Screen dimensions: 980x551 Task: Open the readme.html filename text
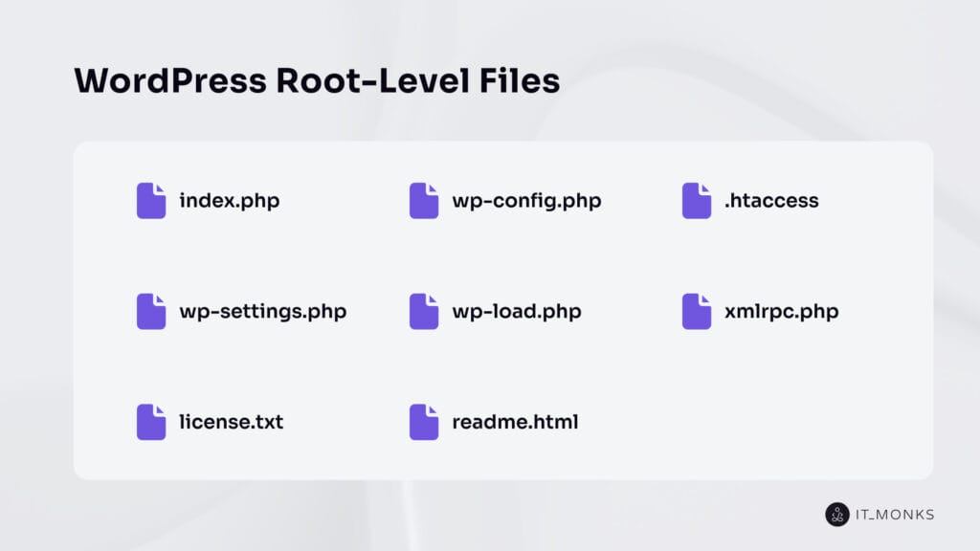(515, 422)
